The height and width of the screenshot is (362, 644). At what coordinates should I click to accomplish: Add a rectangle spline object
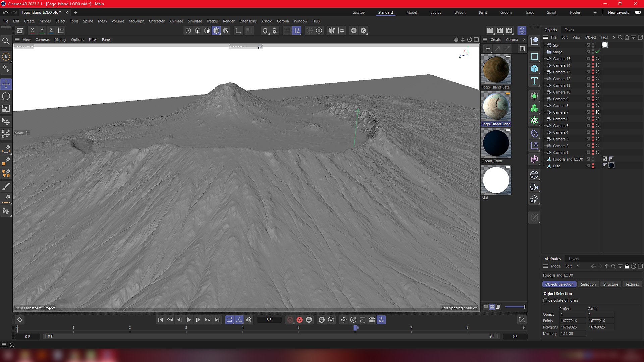534,57
